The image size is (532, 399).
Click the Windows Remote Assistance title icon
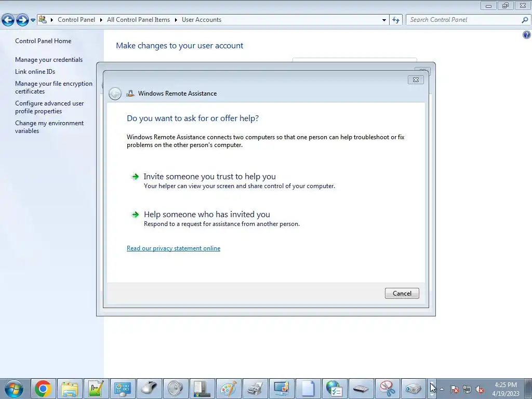tap(130, 94)
